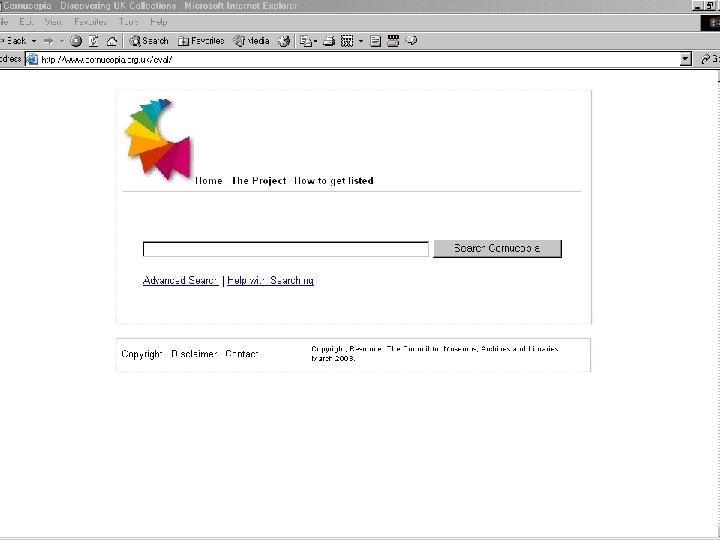Click the Go button beside address bar
The width and height of the screenshot is (720, 540).
tap(710, 59)
